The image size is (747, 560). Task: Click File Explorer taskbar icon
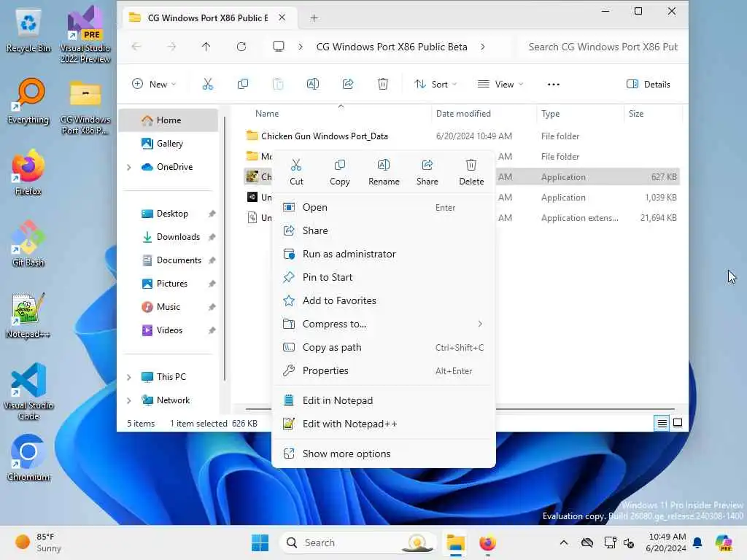point(455,542)
